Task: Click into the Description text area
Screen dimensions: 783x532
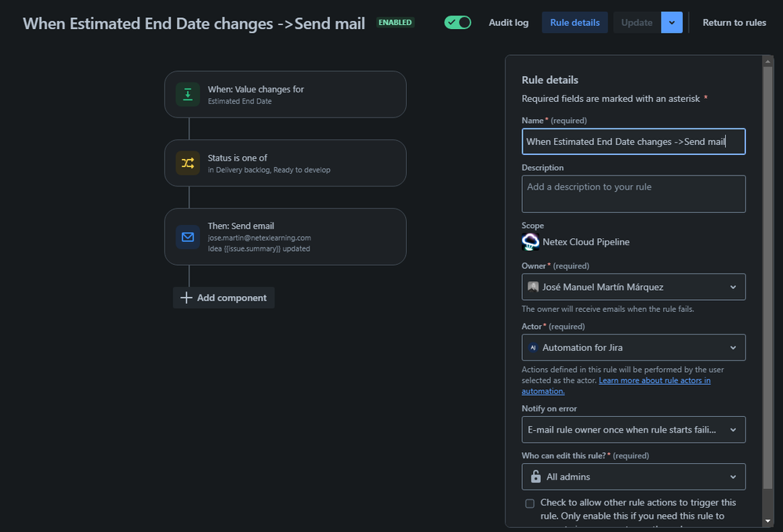Action: click(x=634, y=194)
